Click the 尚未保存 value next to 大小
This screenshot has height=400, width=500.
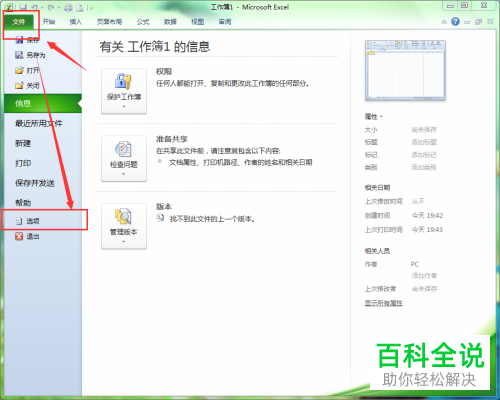424,130
